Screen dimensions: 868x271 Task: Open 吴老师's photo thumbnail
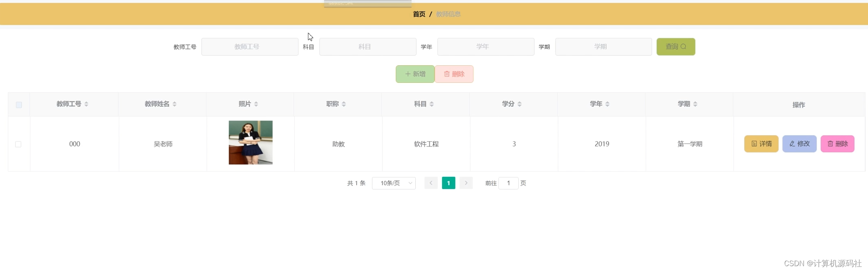click(250, 142)
